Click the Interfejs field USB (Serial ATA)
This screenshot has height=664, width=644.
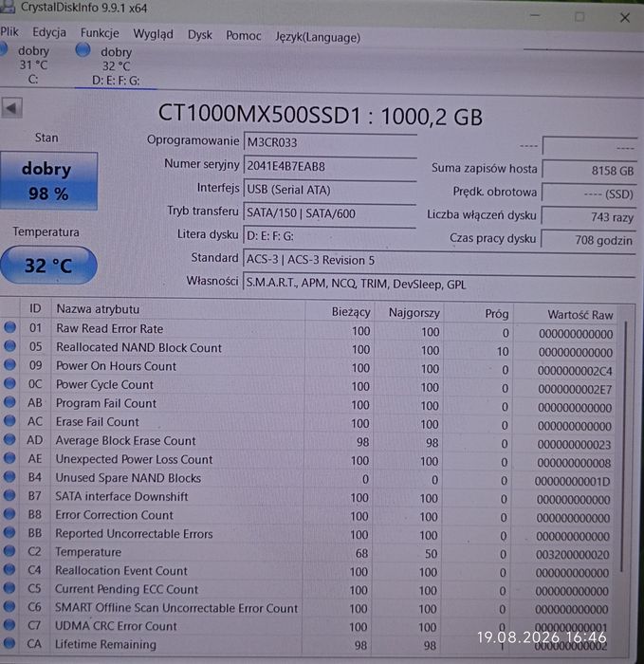[x=330, y=190]
